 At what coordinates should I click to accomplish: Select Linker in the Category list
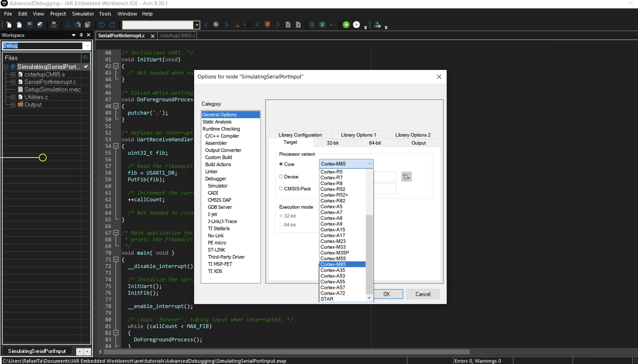pos(211,172)
